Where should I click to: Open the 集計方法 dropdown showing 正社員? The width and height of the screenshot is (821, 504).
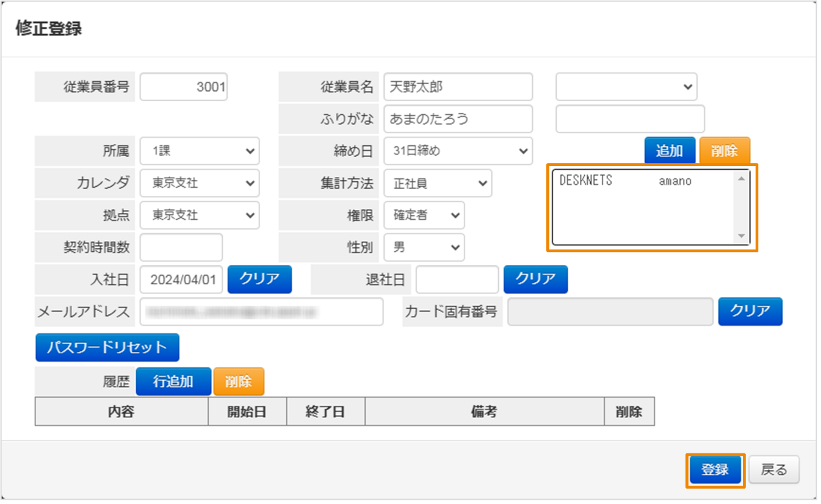point(438,183)
